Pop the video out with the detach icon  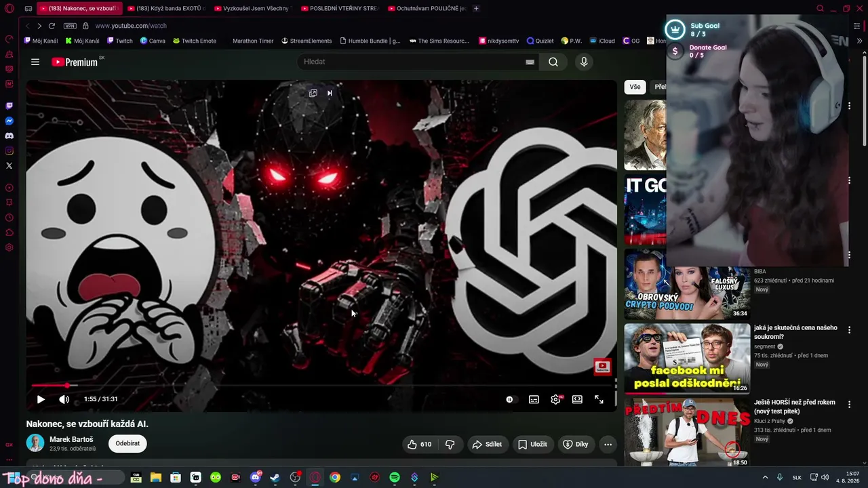tap(313, 93)
